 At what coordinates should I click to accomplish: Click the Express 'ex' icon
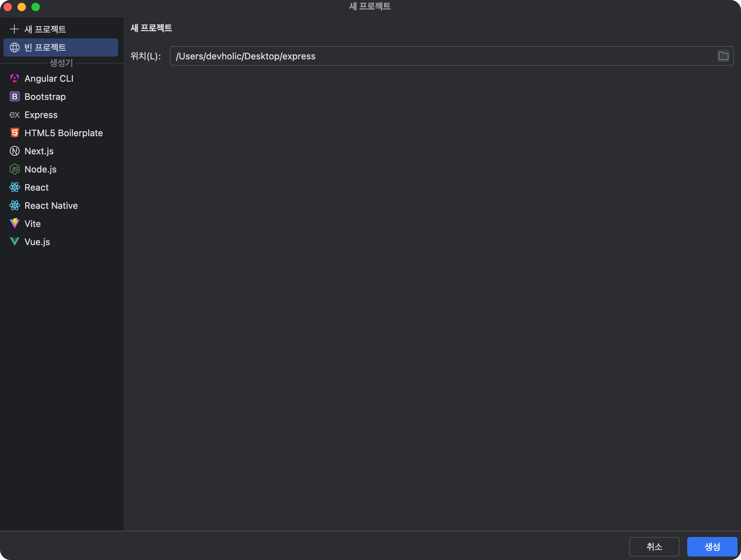[x=14, y=115]
